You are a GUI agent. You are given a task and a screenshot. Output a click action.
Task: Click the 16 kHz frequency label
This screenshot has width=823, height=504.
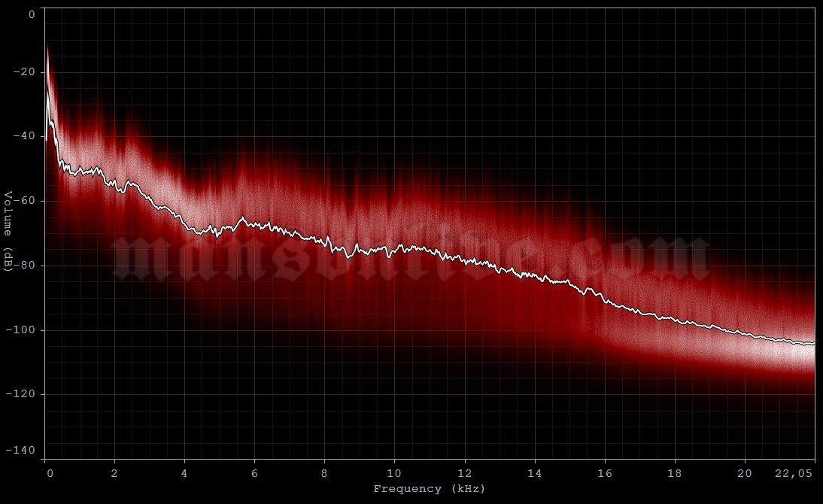point(604,472)
